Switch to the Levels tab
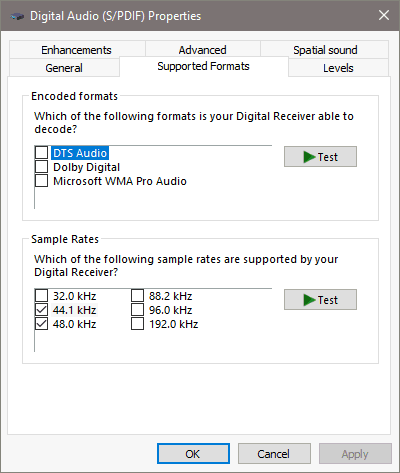 coord(338,68)
